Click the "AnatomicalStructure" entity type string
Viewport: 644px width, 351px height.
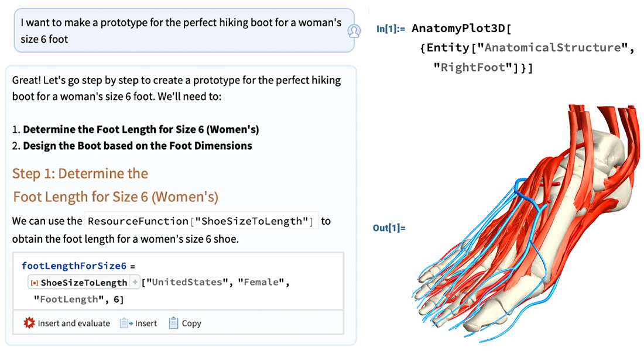point(553,47)
